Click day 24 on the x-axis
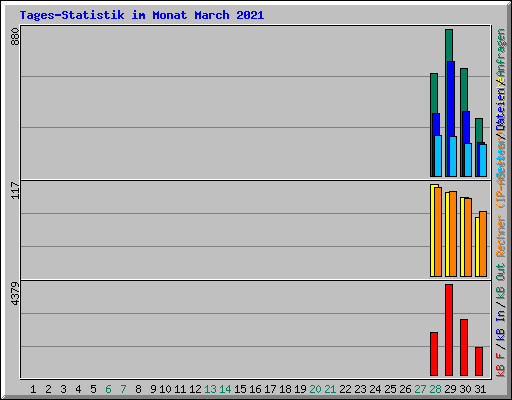 coord(375,389)
